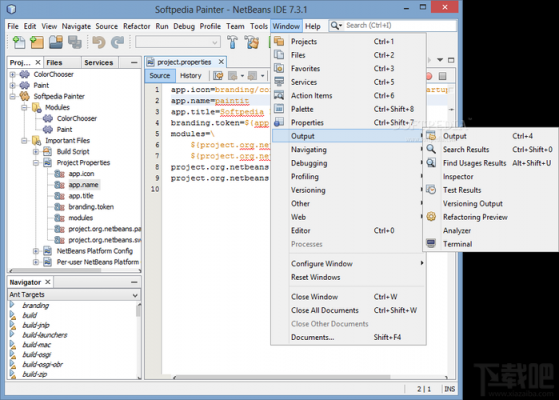
Task: Open the empty configuration combo box
Action: [178, 42]
